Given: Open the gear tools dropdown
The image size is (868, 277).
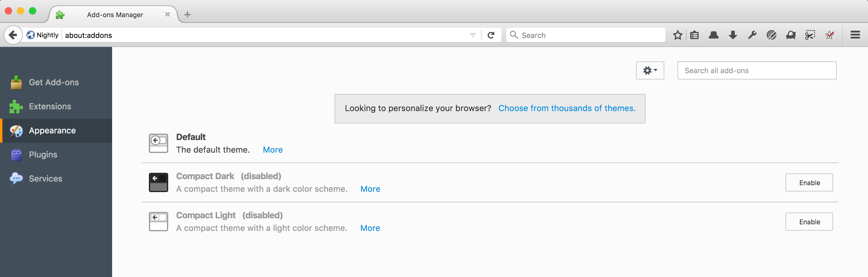Looking at the screenshot, I should (650, 70).
